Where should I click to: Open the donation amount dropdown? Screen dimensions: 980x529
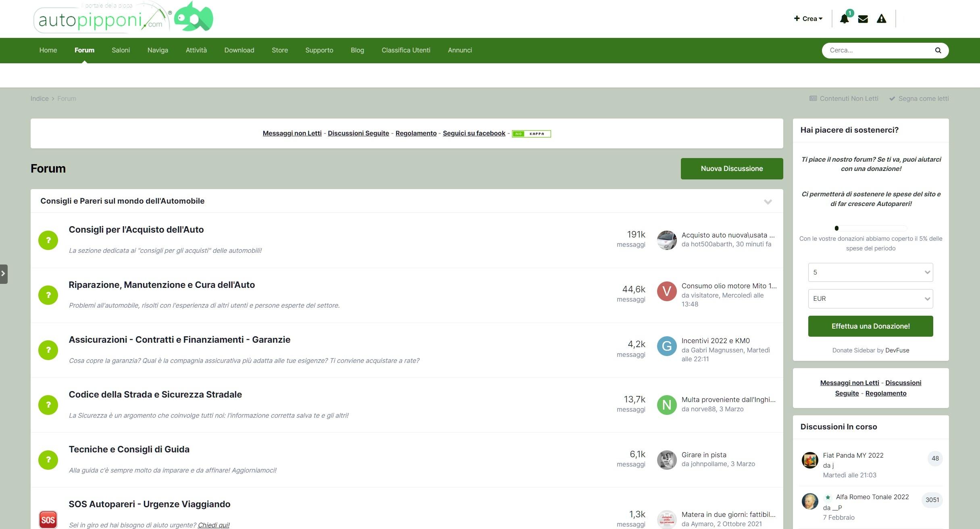click(x=870, y=273)
